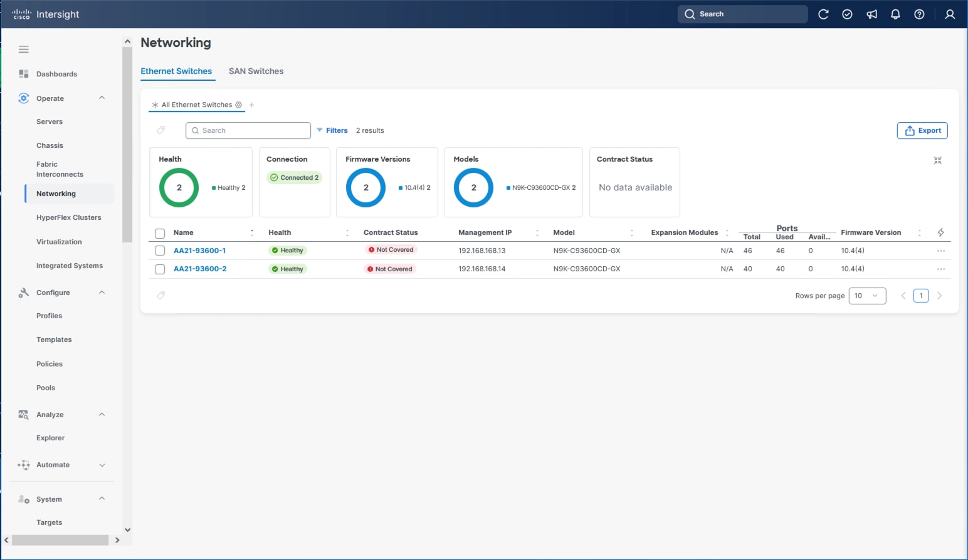The height and width of the screenshot is (560, 968).
Task: Open the help question mark icon
Action: (x=919, y=14)
